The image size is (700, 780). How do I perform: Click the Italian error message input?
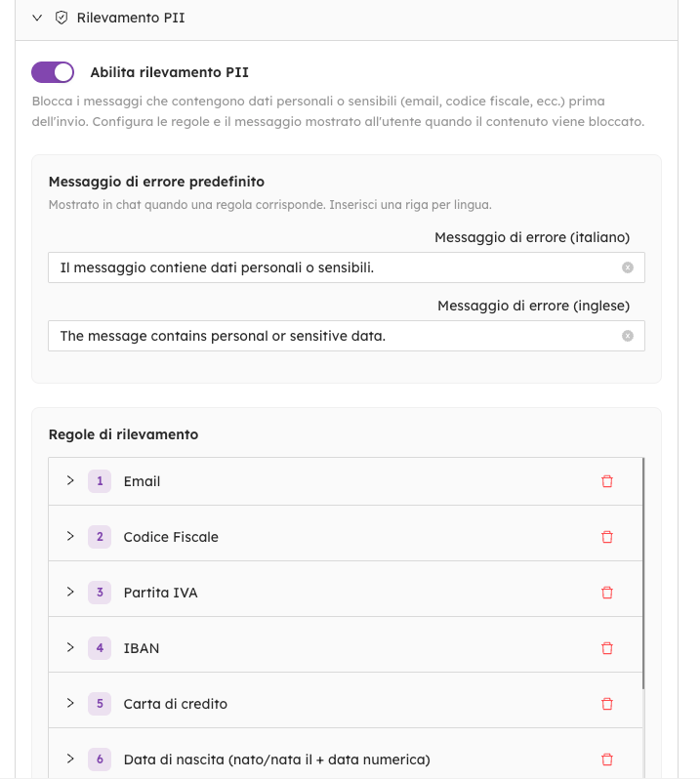[x=332, y=267]
